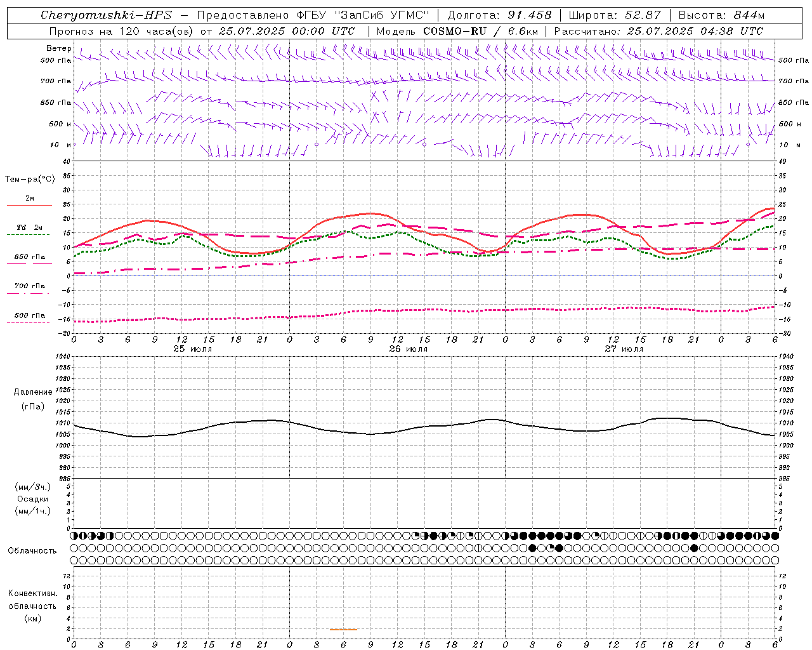Screen dimensions: 812x650
Task: Select the elevation text Высота: 844м
Action: click(x=721, y=15)
